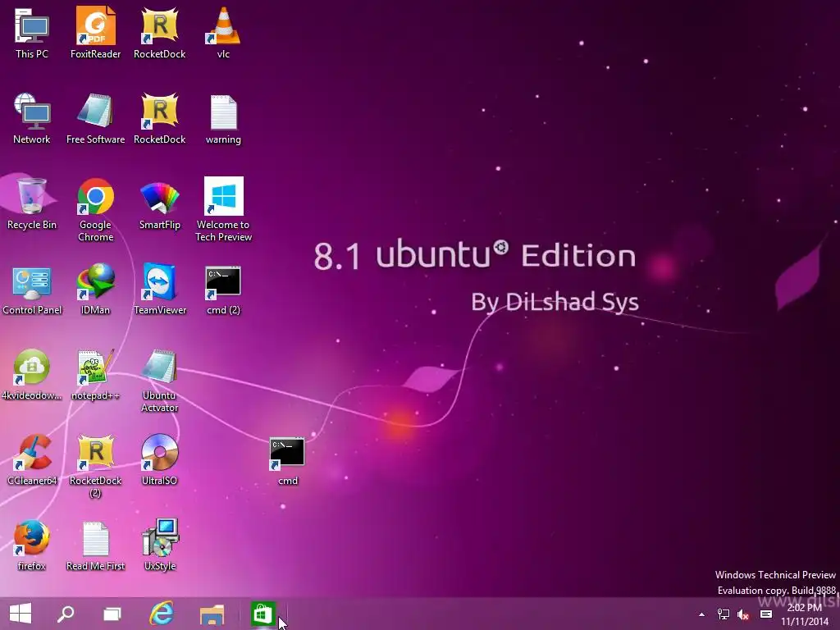Show hidden tray icons arrow
840x630 pixels.
point(701,614)
